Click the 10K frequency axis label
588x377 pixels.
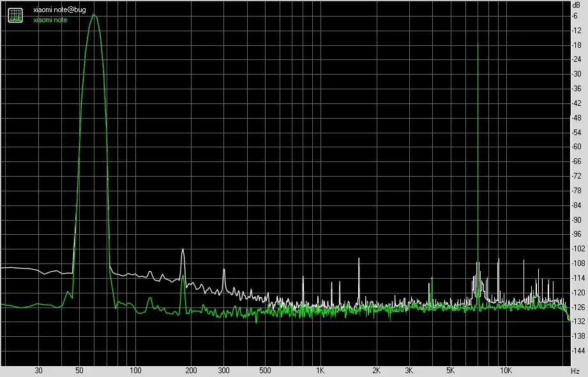[x=506, y=371]
